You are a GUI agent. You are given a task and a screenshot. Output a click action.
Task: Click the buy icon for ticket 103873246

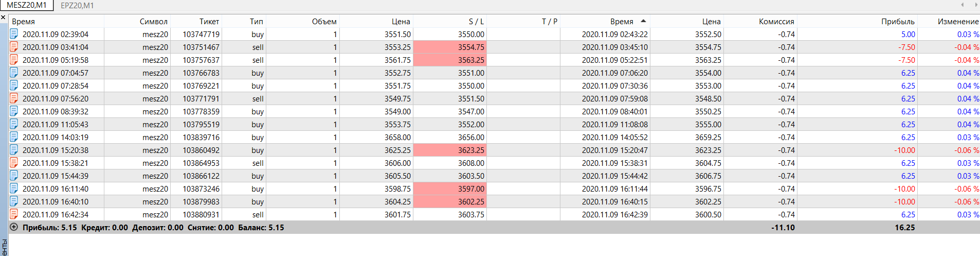click(x=14, y=189)
